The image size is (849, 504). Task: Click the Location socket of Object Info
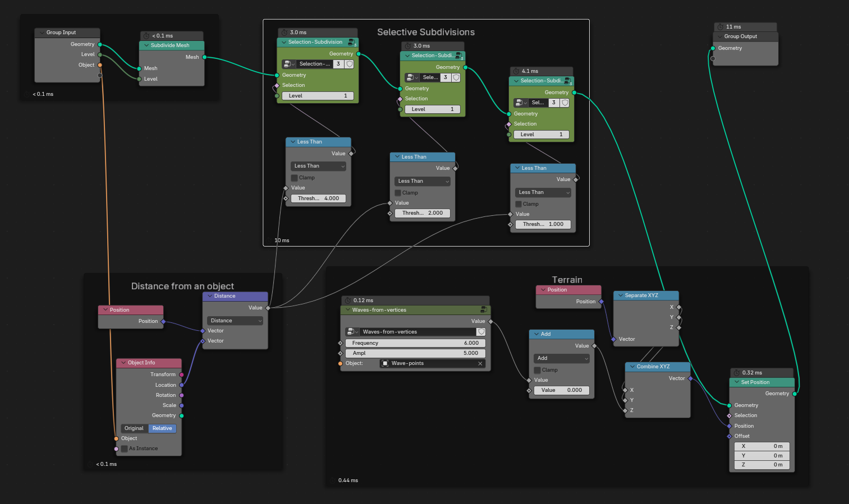181,385
